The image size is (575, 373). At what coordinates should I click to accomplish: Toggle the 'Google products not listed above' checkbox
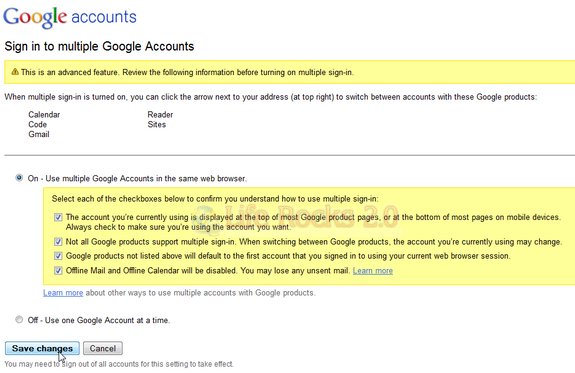tap(58, 256)
